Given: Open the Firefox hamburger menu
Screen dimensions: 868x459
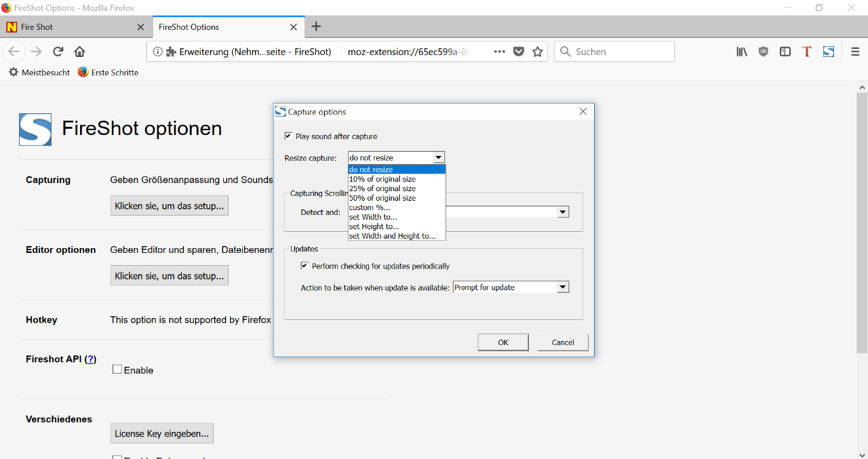Looking at the screenshot, I should (855, 52).
